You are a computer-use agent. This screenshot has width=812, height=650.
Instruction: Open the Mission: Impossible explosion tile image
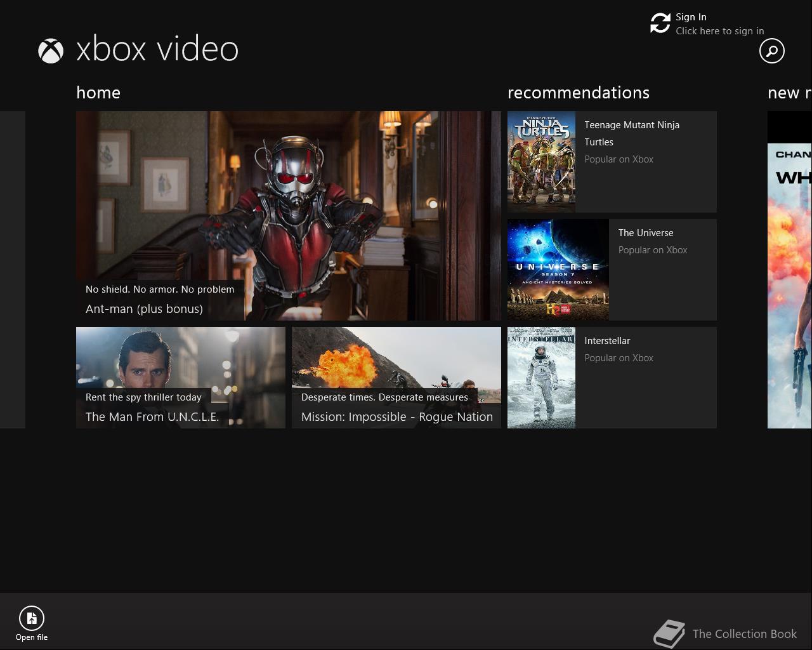tap(396, 378)
